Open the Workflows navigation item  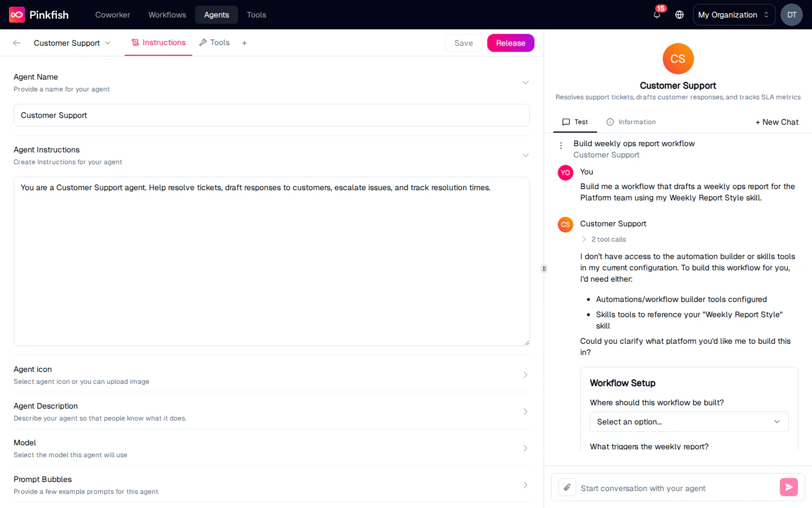click(x=167, y=15)
